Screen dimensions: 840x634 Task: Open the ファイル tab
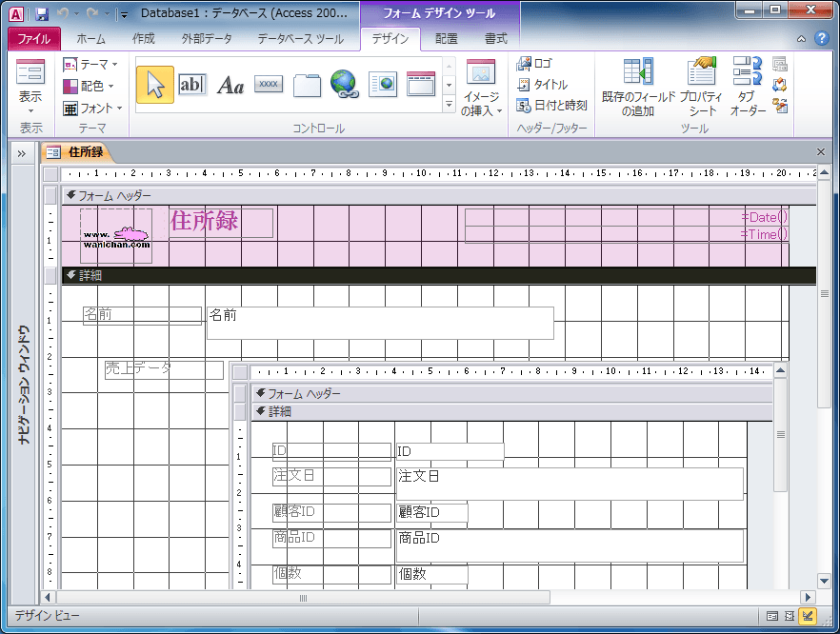coord(33,38)
